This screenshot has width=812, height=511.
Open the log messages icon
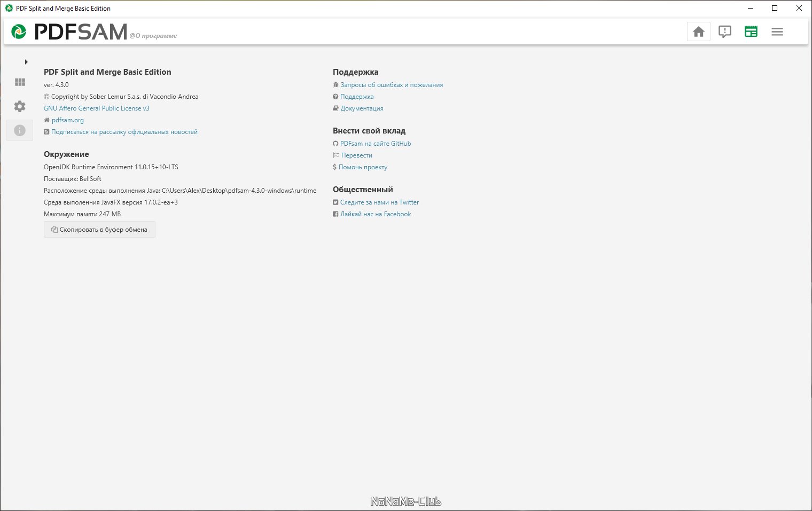click(x=725, y=32)
